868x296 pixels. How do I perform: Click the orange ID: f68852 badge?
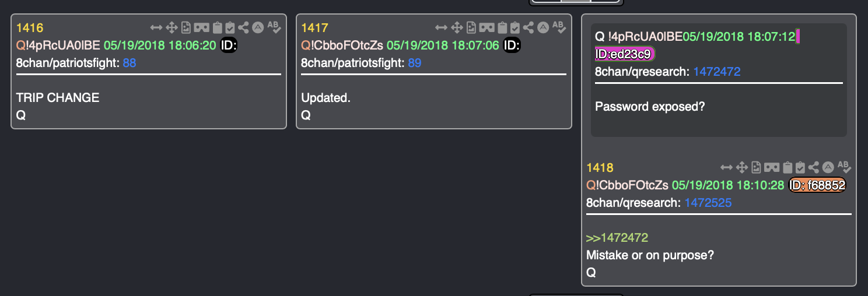[x=817, y=185]
